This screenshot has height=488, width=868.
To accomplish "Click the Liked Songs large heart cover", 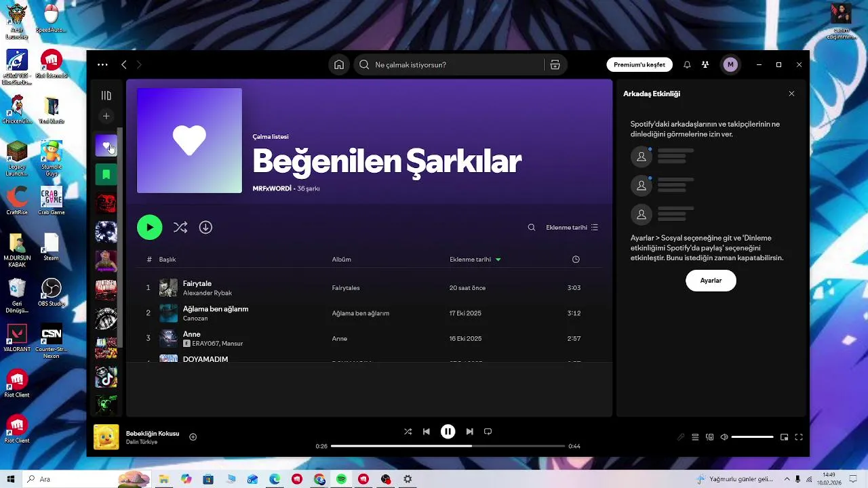I will click(x=189, y=140).
